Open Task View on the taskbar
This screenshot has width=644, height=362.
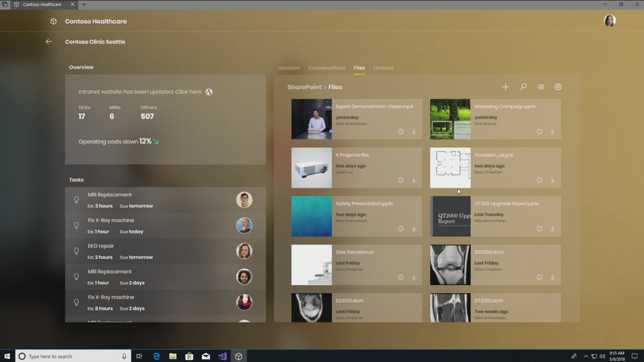click(x=139, y=356)
